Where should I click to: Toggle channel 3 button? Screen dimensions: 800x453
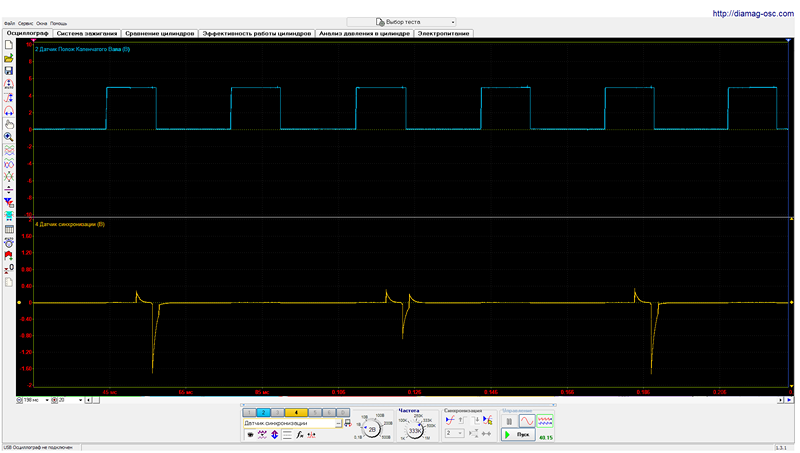[x=277, y=412]
